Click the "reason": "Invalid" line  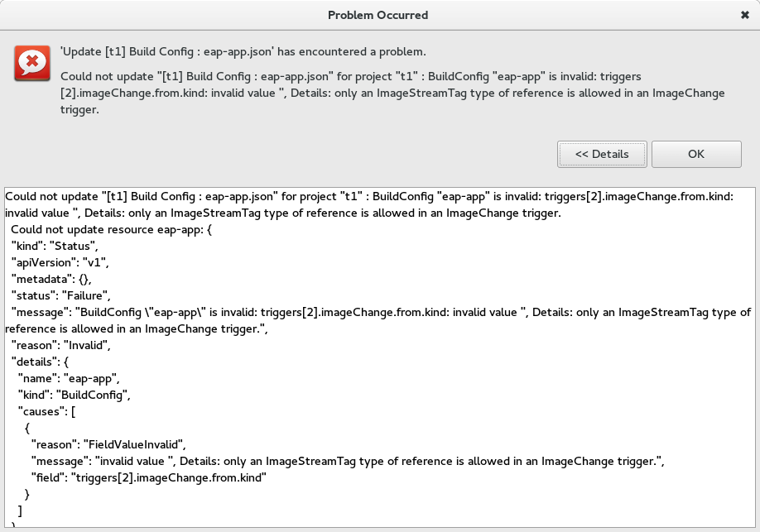60,344
